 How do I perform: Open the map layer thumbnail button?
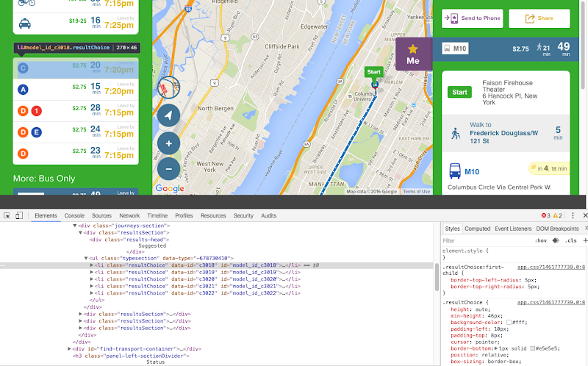tap(168, 87)
